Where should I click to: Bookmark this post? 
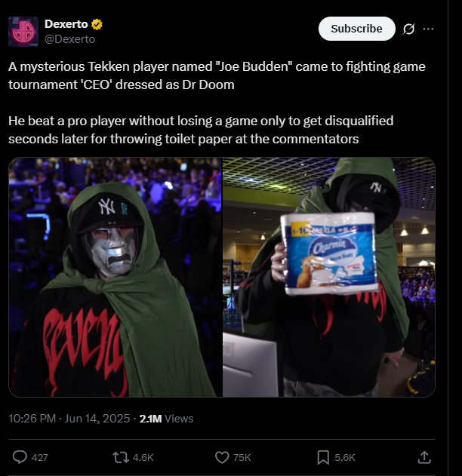(323, 457)
